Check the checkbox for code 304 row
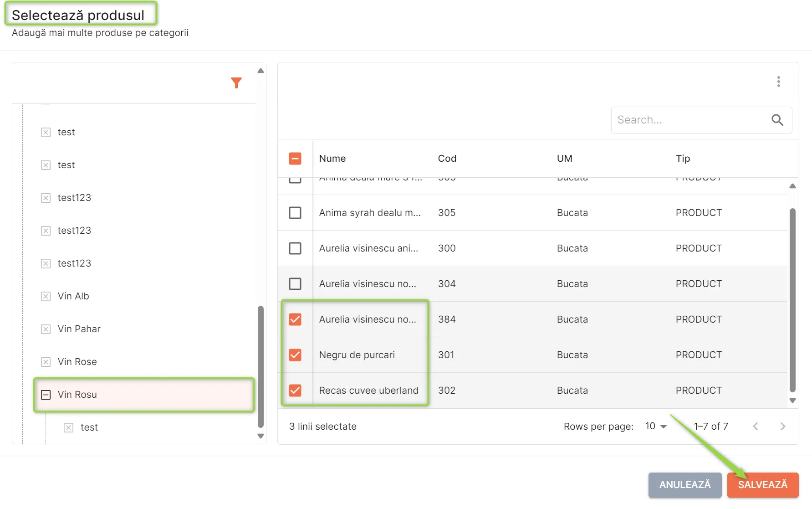The height and width of the screenshot is (509, 812). [295, 284]
